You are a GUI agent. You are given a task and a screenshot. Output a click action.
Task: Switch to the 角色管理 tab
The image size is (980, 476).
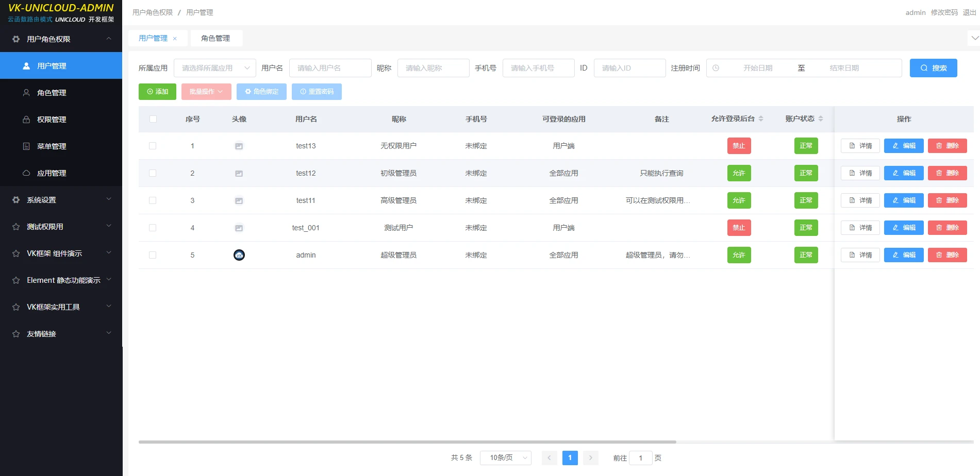pos(215,38)
